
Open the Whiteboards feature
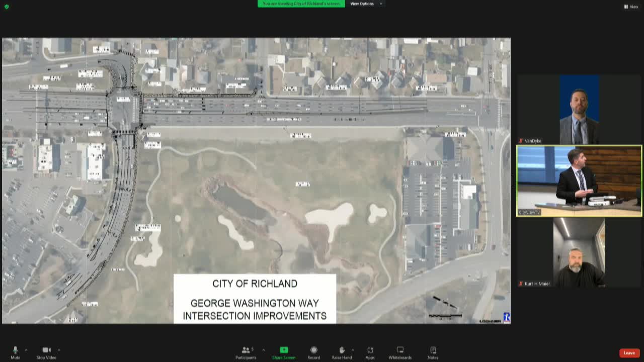click(399, 350)
